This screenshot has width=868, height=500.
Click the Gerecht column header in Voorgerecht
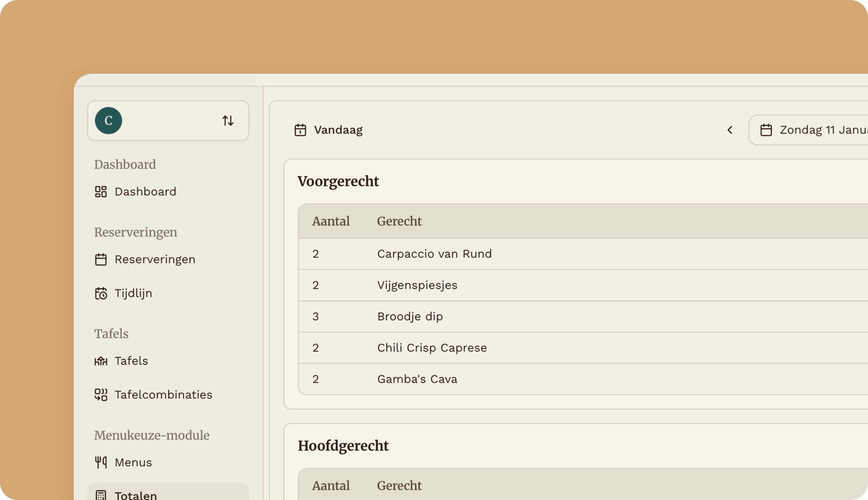click(x=399, y=221)
